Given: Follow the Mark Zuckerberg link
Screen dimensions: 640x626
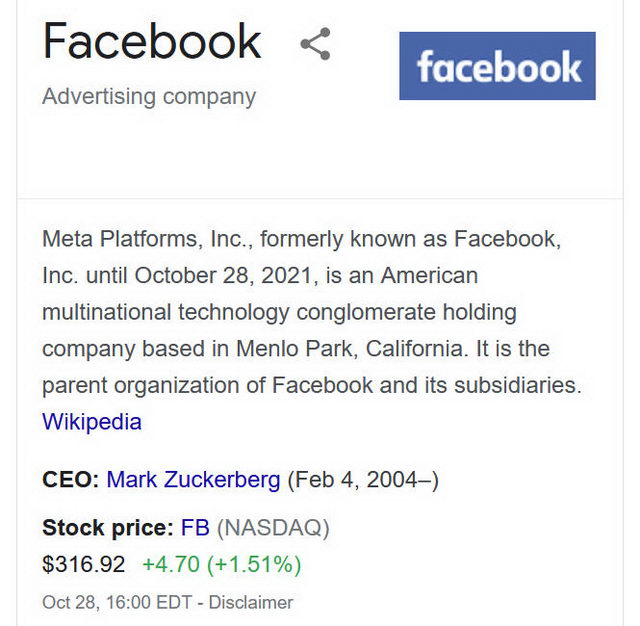Looking at the screenshot, I should pos(193,480).
